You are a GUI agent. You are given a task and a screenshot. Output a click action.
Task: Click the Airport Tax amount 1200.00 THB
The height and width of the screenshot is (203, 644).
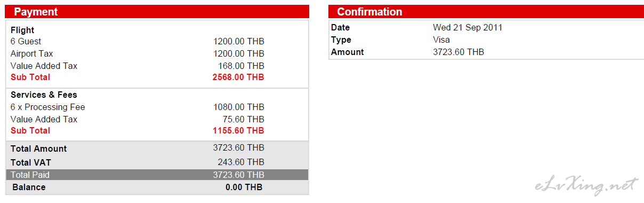(239, 53)
